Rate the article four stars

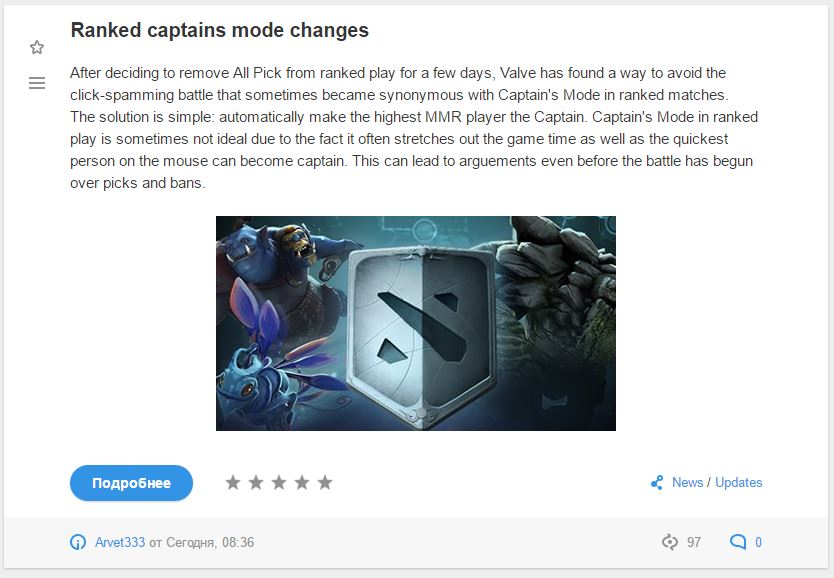pos(302,482)
